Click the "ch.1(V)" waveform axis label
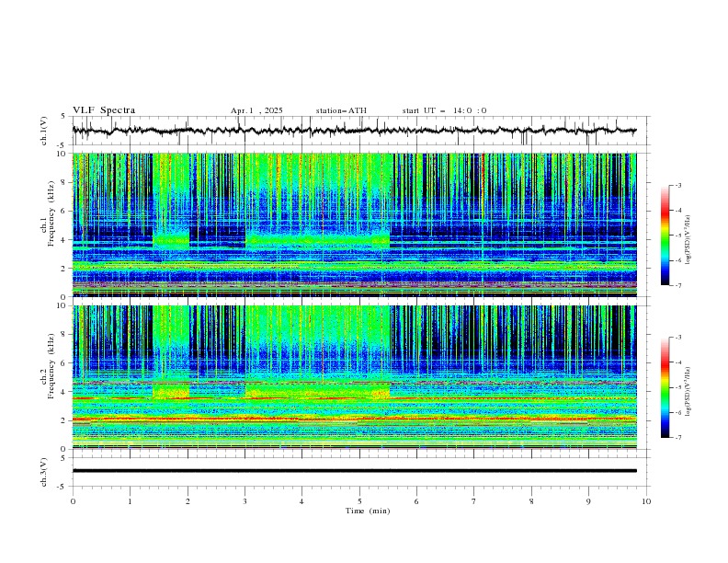Image resolution: width=728 pixels, height=563 pixels. [x=44, y=131]
